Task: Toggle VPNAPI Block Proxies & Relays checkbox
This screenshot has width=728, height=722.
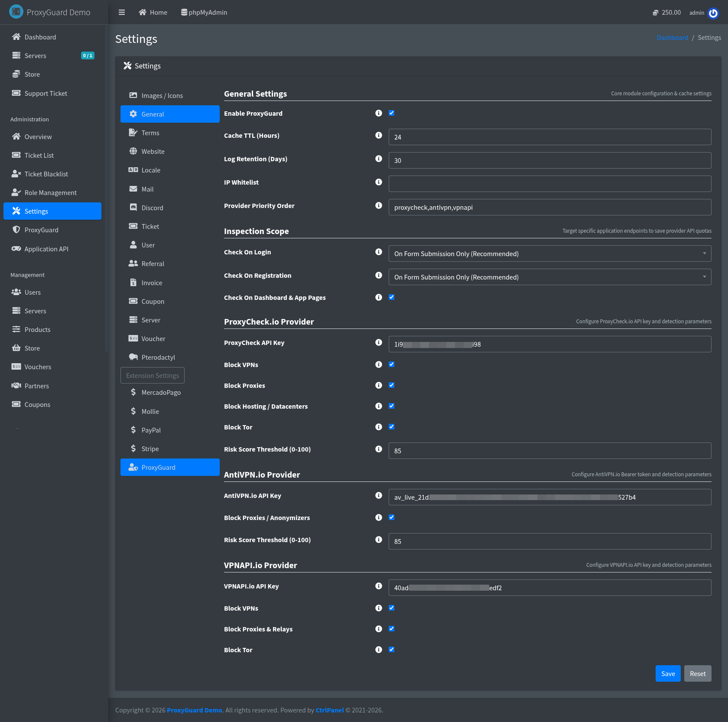Action: coord(392,629)
